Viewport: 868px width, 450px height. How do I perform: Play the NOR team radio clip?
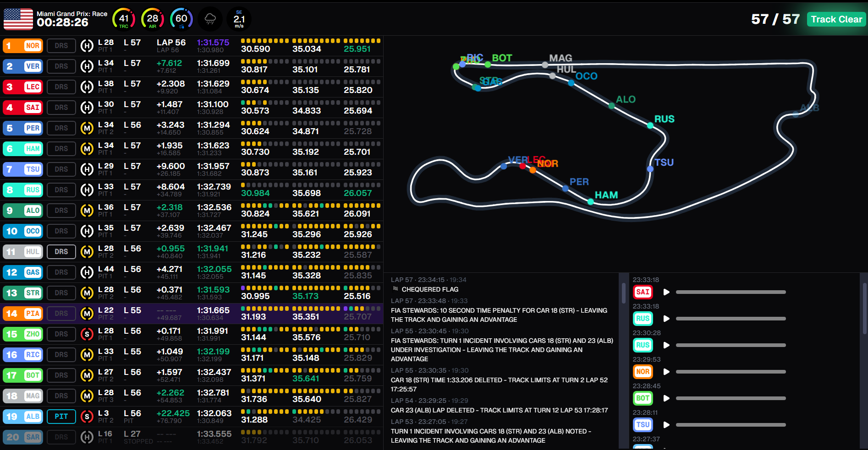pos(666,372)
